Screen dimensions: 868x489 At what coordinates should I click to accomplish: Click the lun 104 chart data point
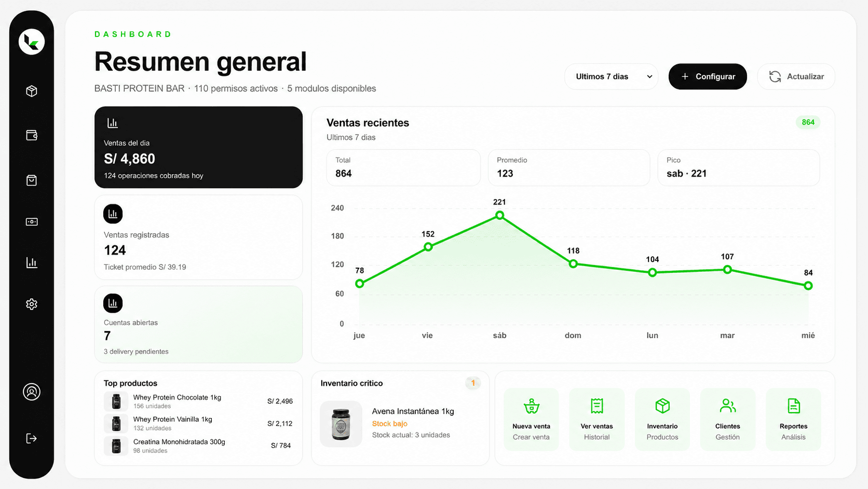point(653,272)
